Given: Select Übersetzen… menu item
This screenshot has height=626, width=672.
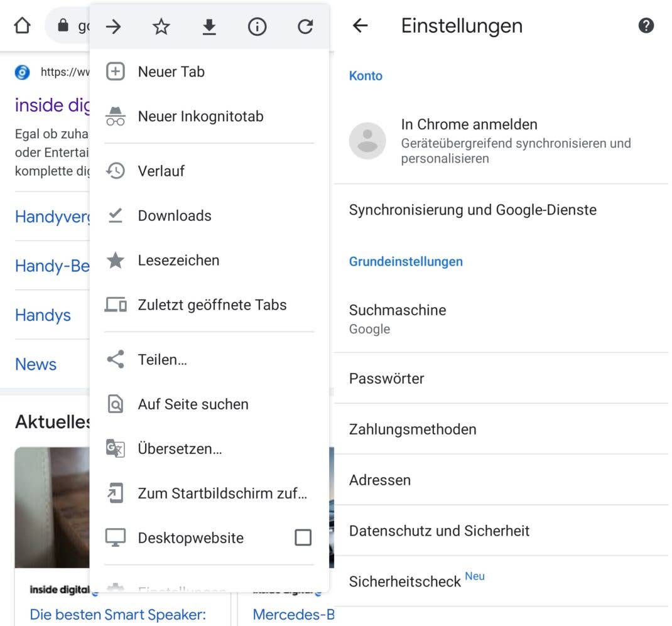Looking at the screenshot, I should click(x=180, y=449).
